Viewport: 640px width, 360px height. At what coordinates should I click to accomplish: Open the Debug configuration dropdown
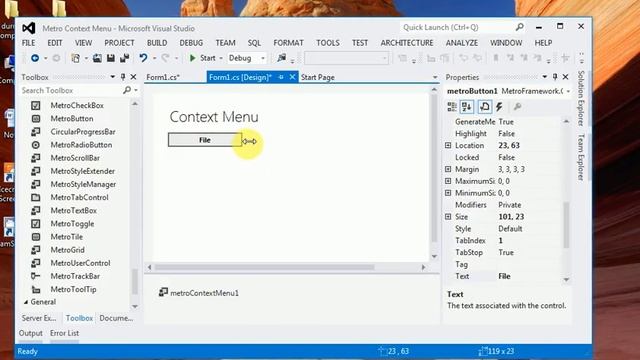click(x=262, y=58)
